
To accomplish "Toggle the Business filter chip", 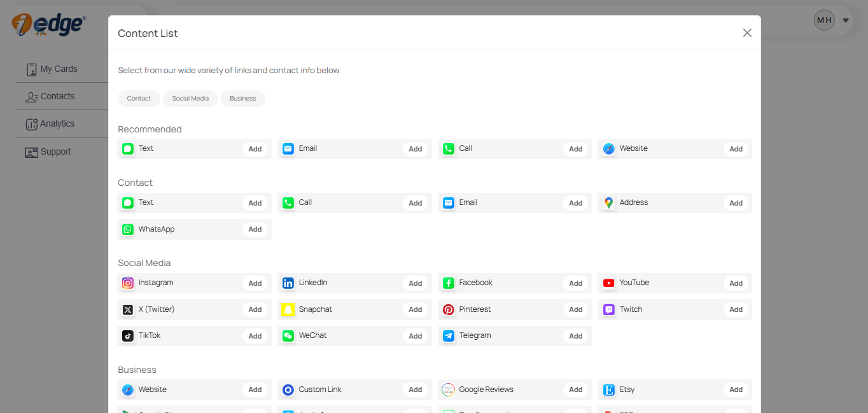I will coord(242,98).
